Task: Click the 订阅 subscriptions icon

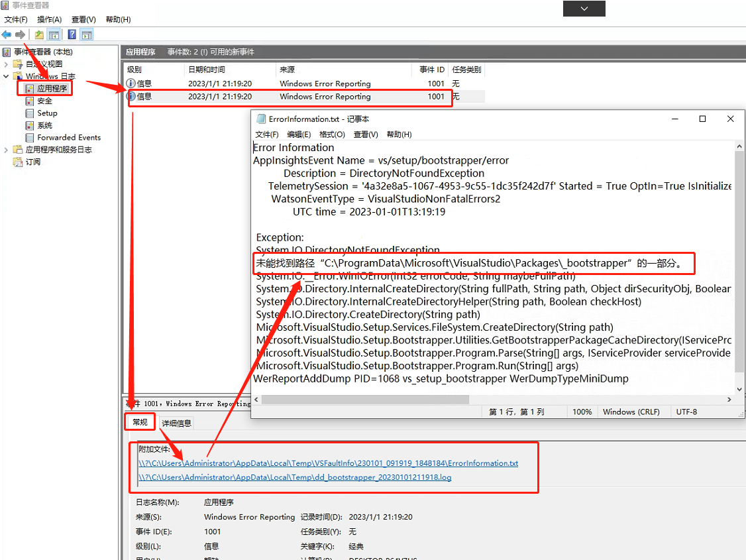Action: click(18, 162)
